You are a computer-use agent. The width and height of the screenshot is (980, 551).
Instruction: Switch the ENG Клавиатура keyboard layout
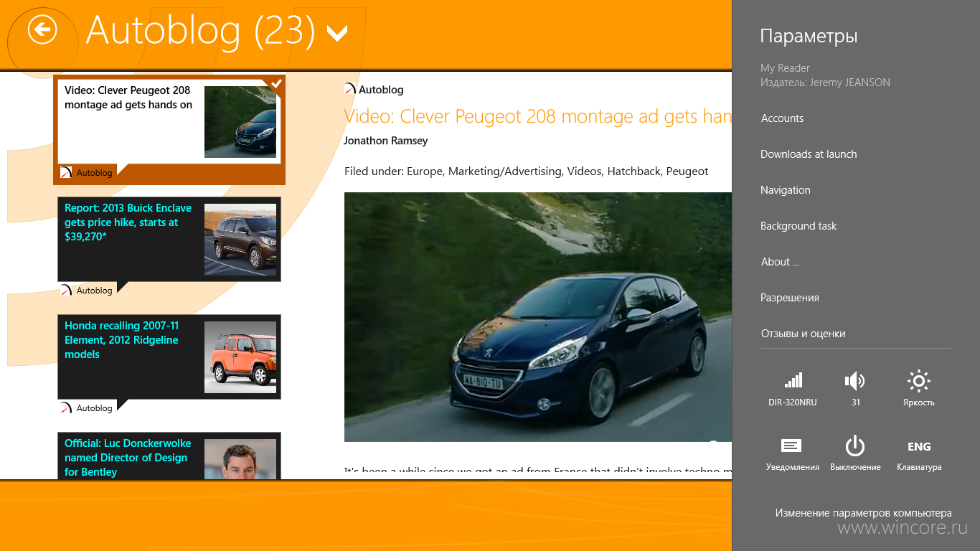click(918, 454)
